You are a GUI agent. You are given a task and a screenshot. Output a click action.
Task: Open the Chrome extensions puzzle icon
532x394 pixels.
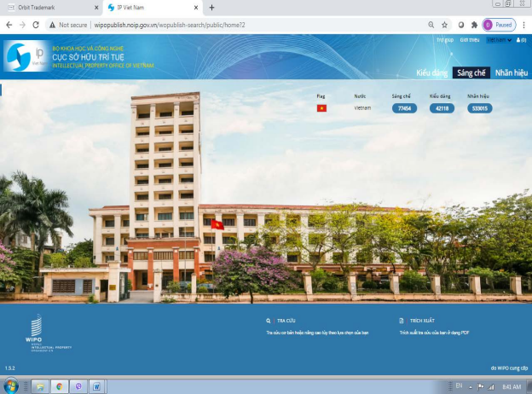pyautogui.click(x=474, y=25)
